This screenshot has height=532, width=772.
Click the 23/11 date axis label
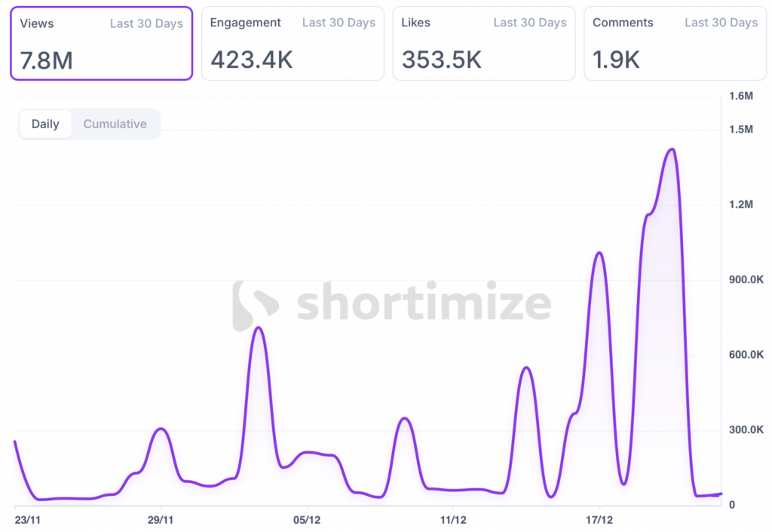pos(29,519)
